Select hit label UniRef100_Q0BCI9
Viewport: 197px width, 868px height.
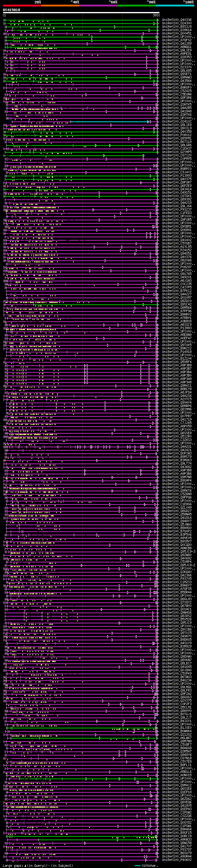click(177, 836)
